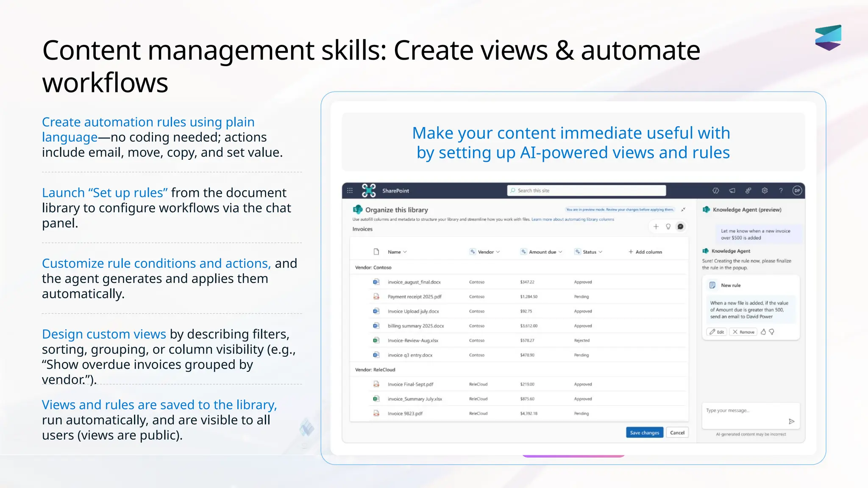
Task: Click the SharePoint site logo
Action: point(369,191)
